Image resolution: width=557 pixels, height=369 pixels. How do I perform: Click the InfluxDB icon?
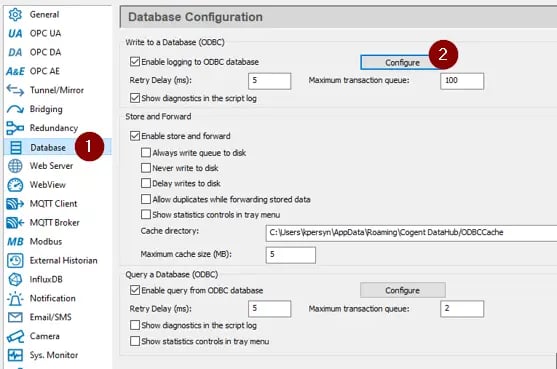tap(15, 280)
